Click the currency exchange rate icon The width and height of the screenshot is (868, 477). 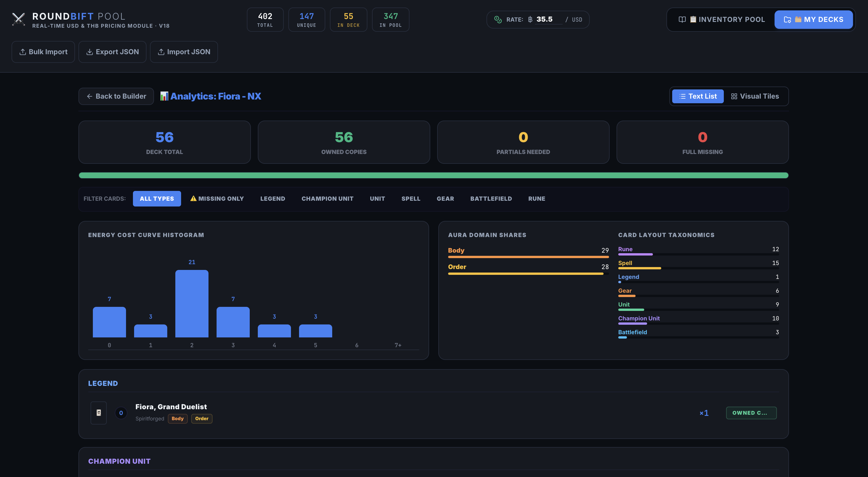coord(498,20)
